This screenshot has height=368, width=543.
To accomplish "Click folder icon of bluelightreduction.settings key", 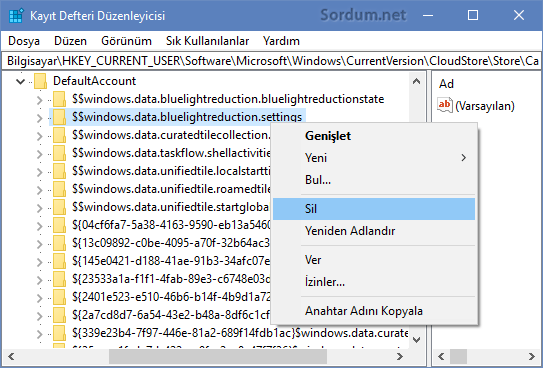I will point(59,117).
